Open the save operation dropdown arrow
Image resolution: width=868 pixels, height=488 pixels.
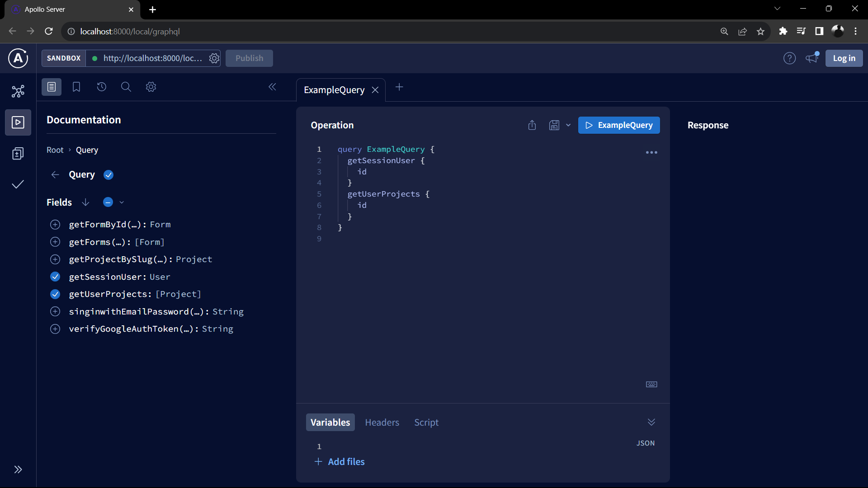[568, 125]
